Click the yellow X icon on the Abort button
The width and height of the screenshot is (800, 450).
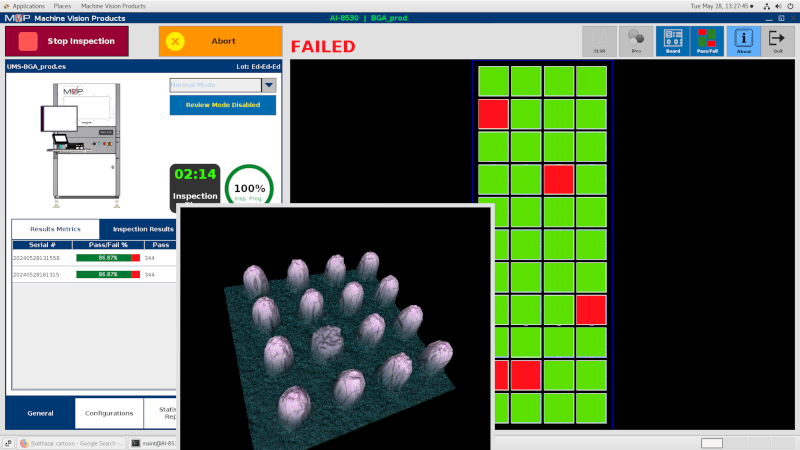point(175,41)
